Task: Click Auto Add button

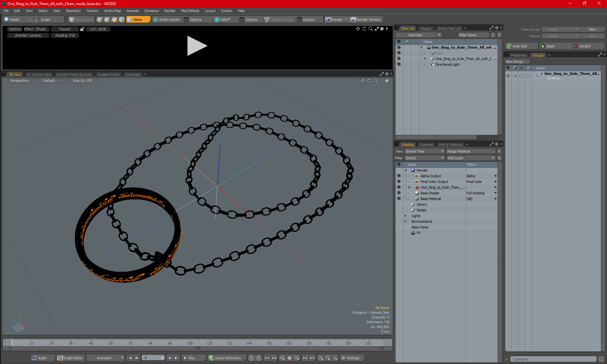Action: [522, 46]
